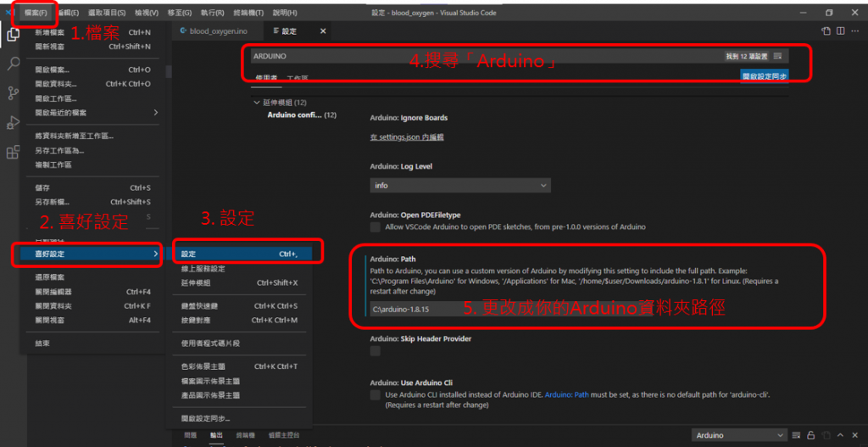Viewport: 868px width, 447px height.
Task: Toggle Arduino Skip Header Provider checkbox
Action: point(376,350)
